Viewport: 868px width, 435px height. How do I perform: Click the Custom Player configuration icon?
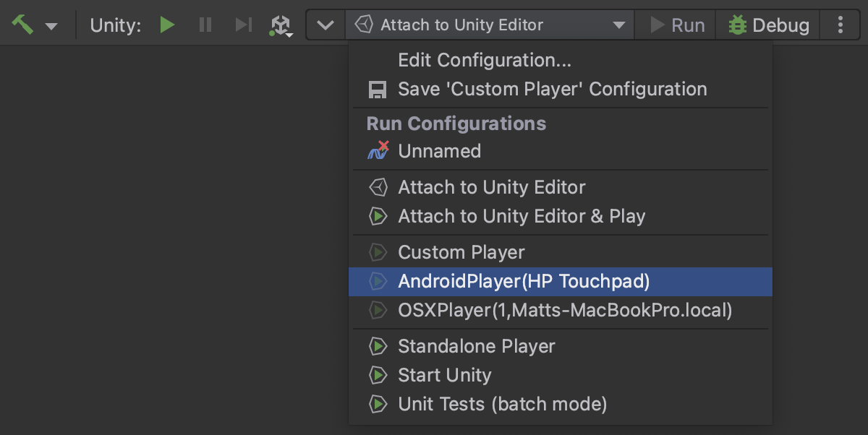378,252
